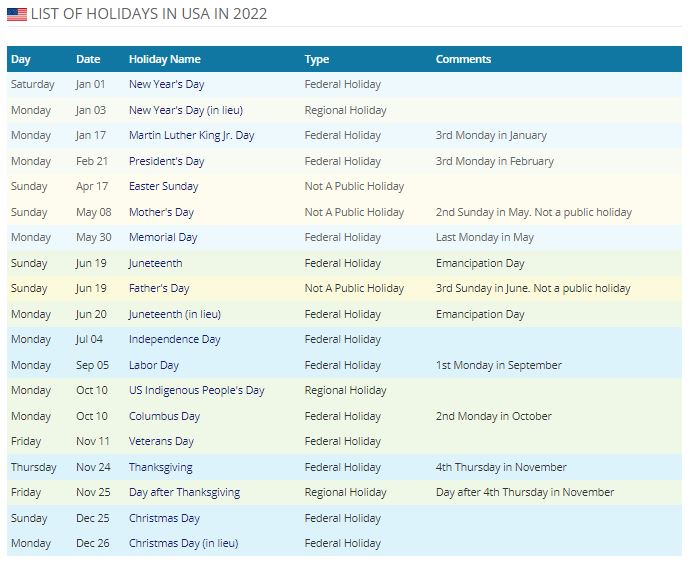Click 'Regional Holiday' in the Jan 03 row
This screenshot has height=569, width=692.
point(346,110)
